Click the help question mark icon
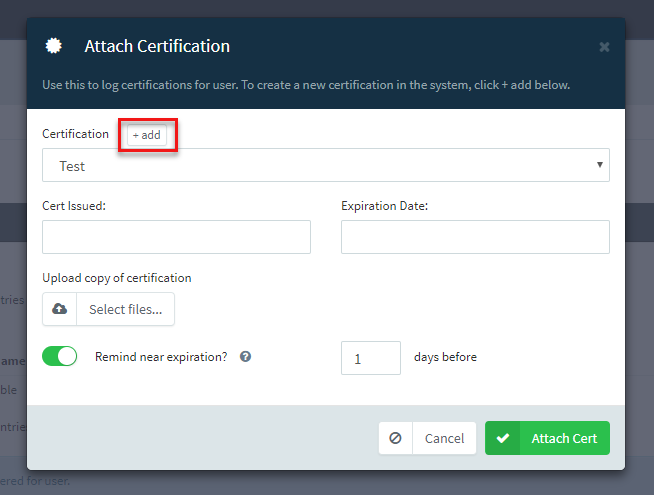Screen dimensions: 654x495 click(245, 357)
